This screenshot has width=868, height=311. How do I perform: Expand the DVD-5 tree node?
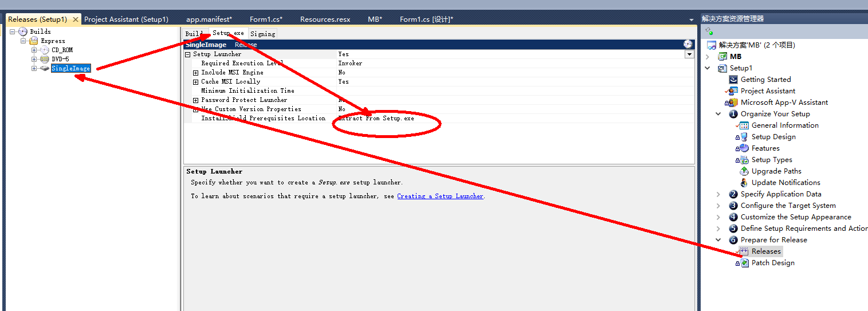pyautogui.click(x=34, y=59)
